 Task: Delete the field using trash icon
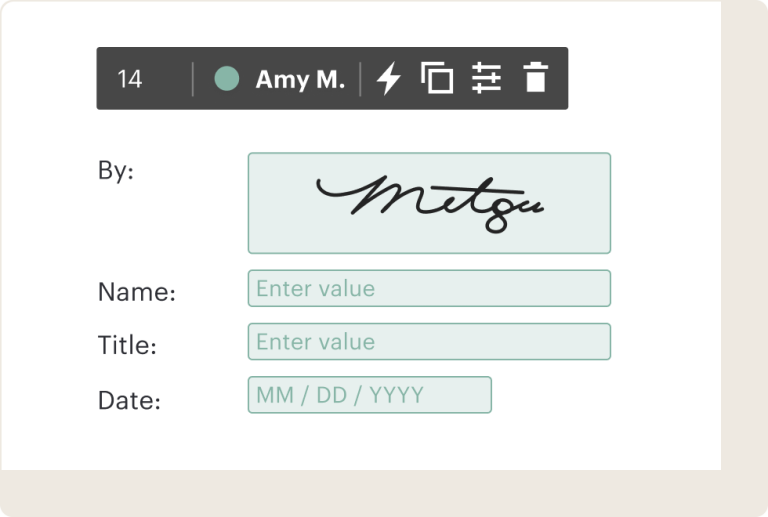tap(535, 77)
